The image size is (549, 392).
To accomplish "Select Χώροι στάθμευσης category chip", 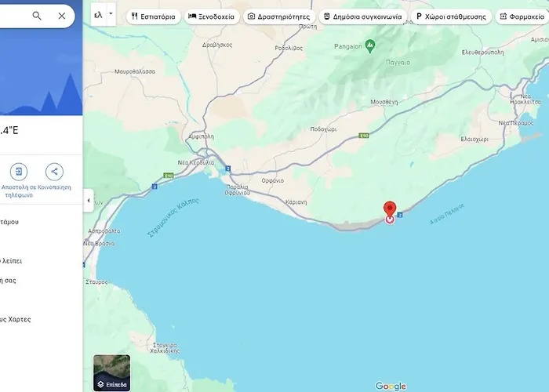I will pyautogui.click(x=451, y=16).
